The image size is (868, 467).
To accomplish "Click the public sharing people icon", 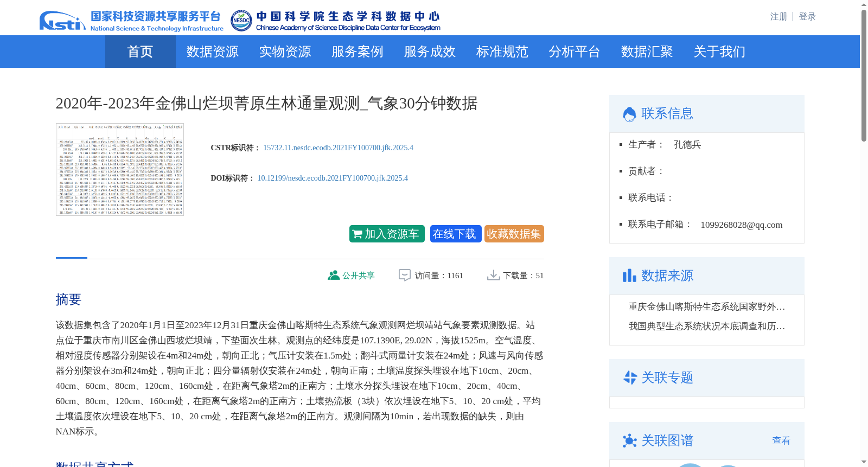I will click(x=334, y=276).
